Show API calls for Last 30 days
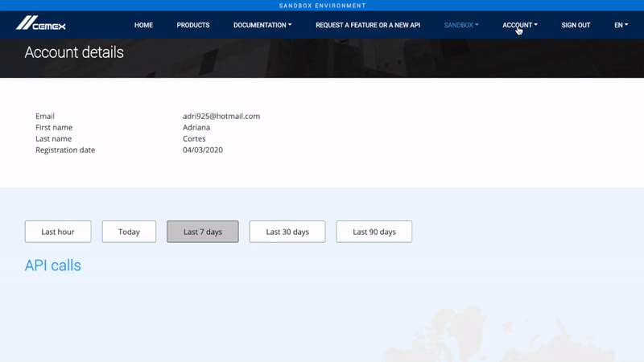 pyautogui.click(x=287, y=232)
